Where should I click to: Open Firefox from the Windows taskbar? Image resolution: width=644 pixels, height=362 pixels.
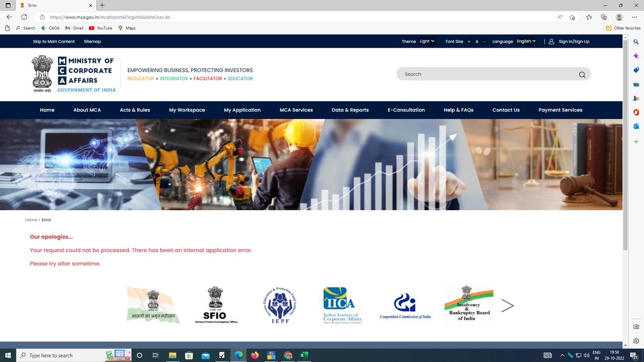tap(255, 355)
